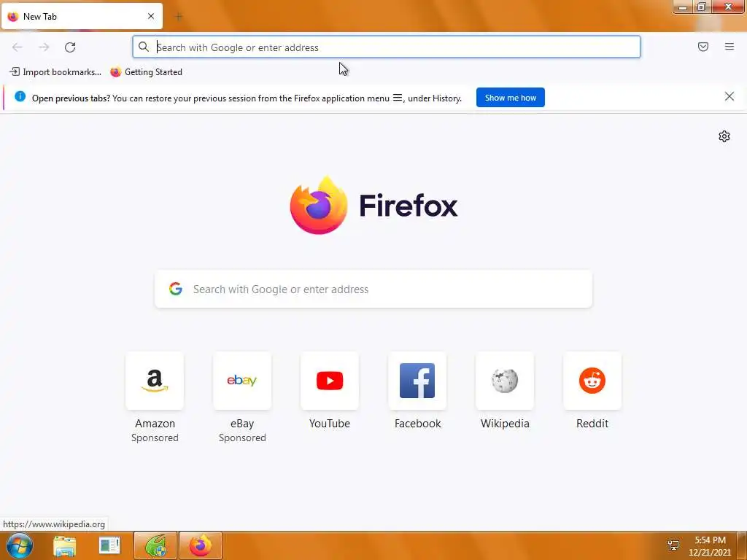747x560 pixels.
Task: Open the Firefox application menu (hamburger)
Action: point(729,47)
